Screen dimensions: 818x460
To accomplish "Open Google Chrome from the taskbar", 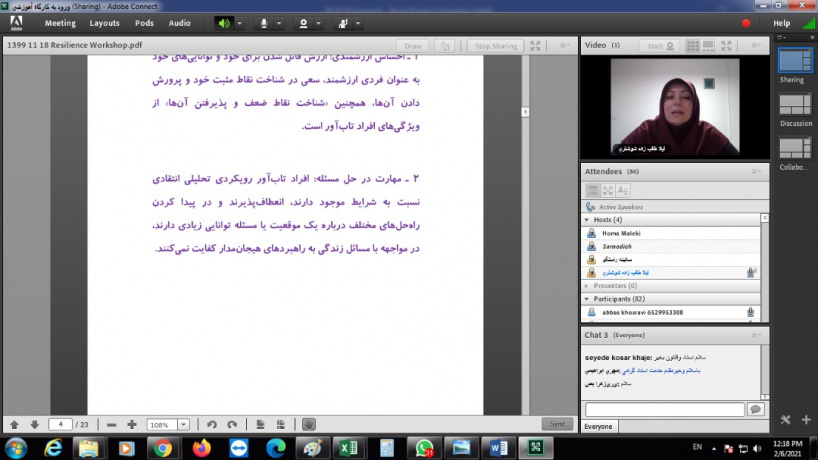I will (163, 448).
